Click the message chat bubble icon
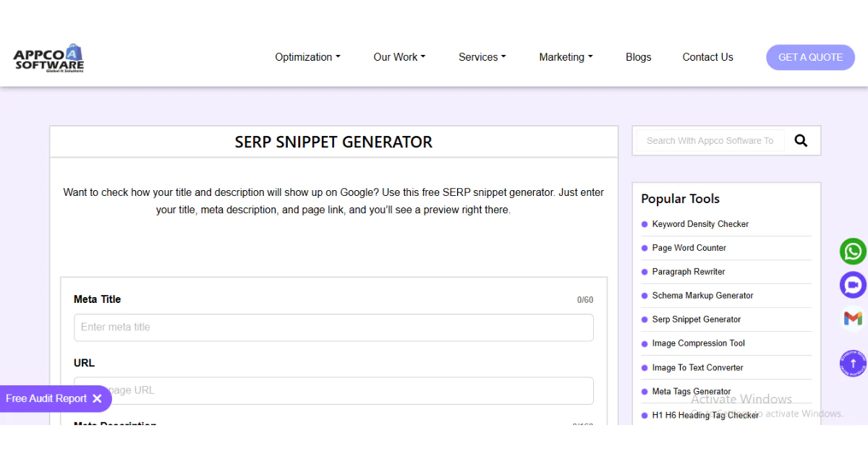Image resolution: width=868 pixels, height=454 pixels. [852, 285]
